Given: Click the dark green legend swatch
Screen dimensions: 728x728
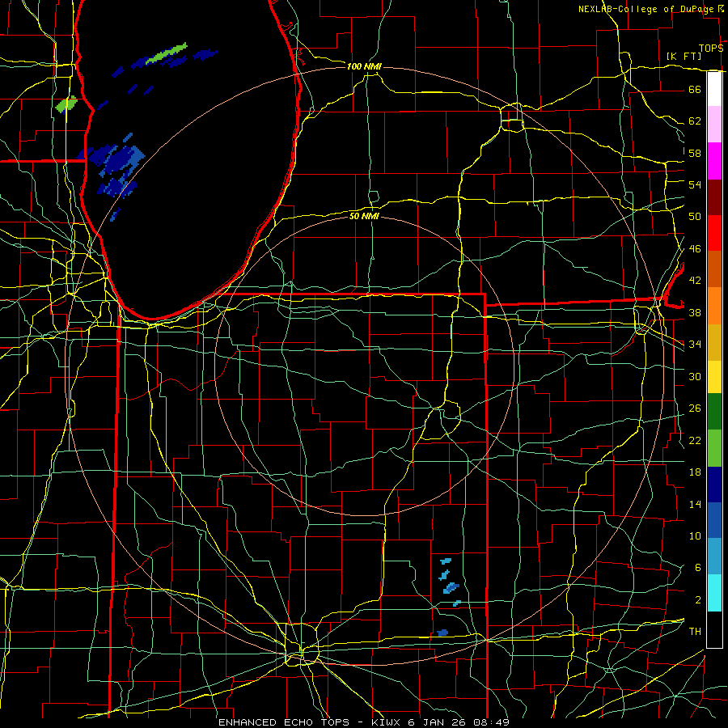Looking at the screenshot, I should point(714,412).
